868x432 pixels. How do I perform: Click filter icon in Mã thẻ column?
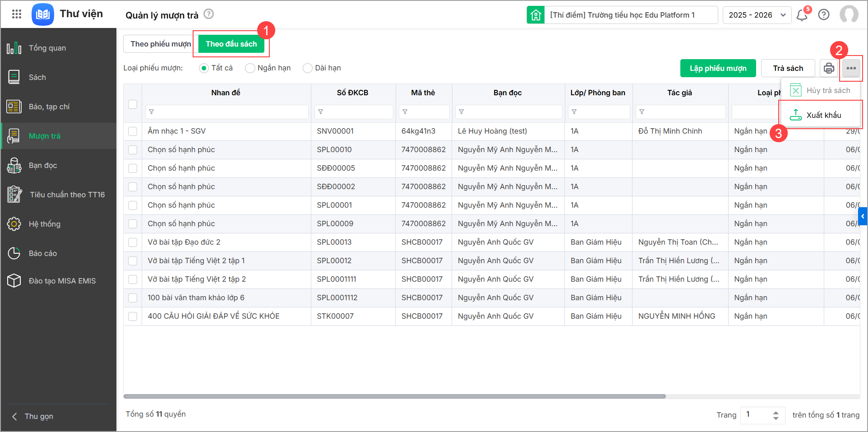pos(405,112)
